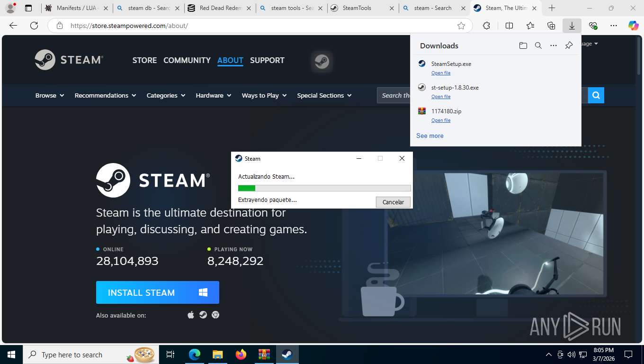Click the browser Back arrow
This screenshot has width=644, height=364.
tap(13, 26)
